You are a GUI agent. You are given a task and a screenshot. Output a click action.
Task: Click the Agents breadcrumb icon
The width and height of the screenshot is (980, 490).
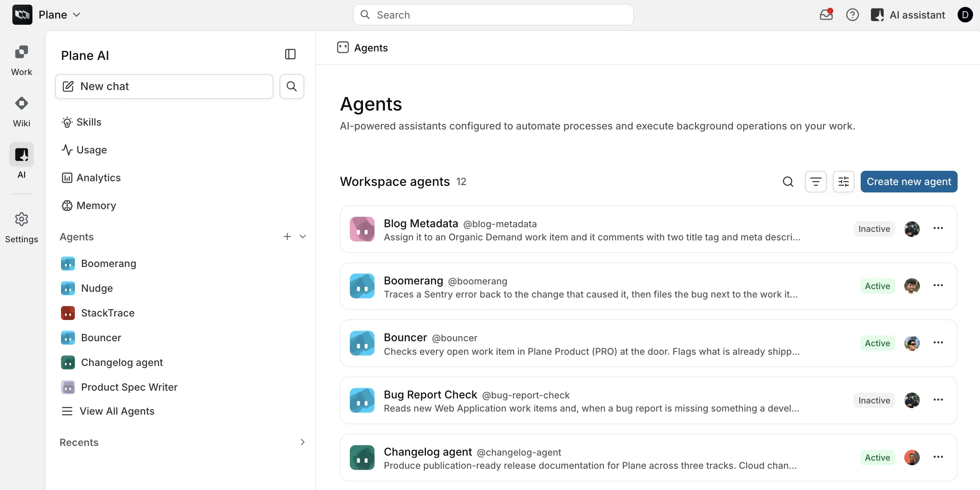pyautogui.click(x=343, y=48)
